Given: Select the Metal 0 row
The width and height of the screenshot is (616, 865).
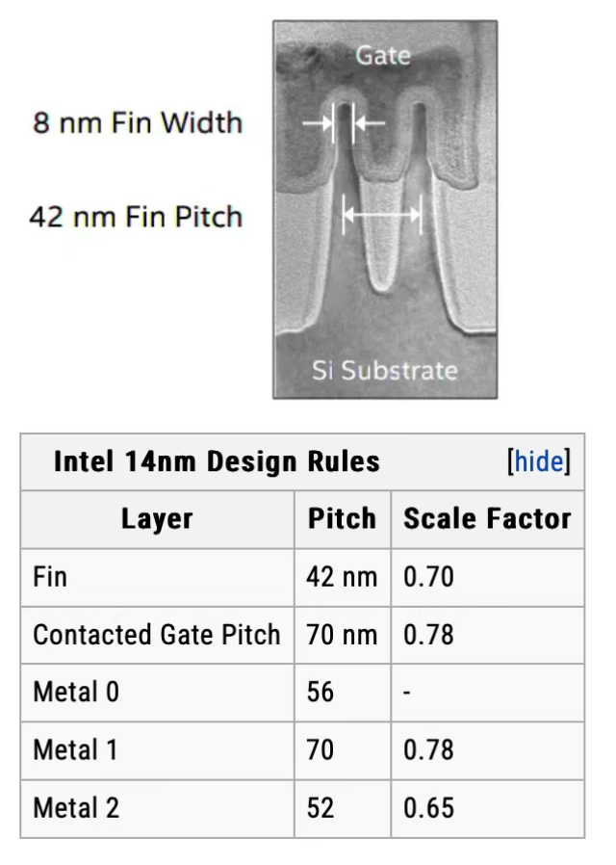Looking at the screenshot, I should pyautogui.click(x=157, y=693).
